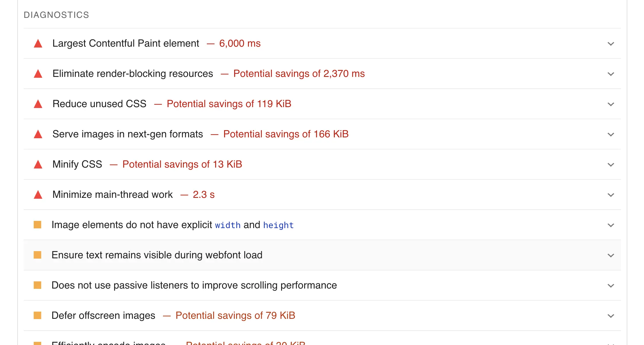This screenshot has height=345, width=644.
Task: Expand Serve images in next-gen formats chevron
Action: pyautogui.click(x=611, y=134)
